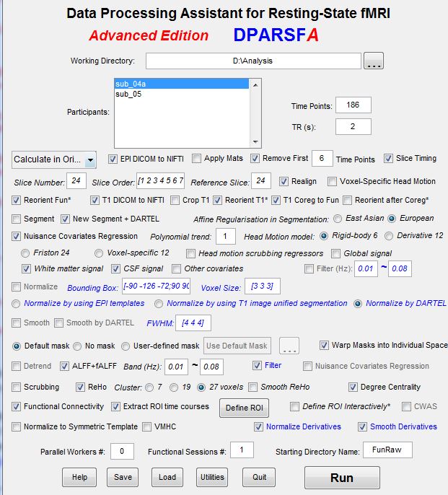Image resolution: width=448 pixels, height=495 pixels.
Task: Enable Head motion scrubbing regressors
Action: pyautogui.click(x=190, y=253)
